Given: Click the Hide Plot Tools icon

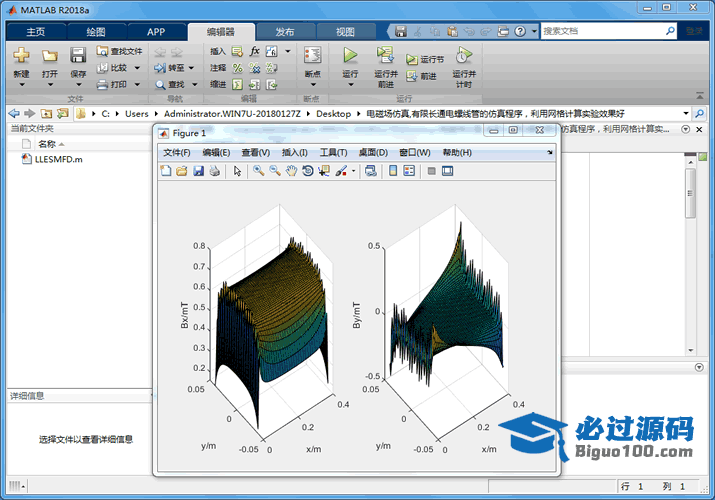Looking at the screenshot, I should point(431,171).
